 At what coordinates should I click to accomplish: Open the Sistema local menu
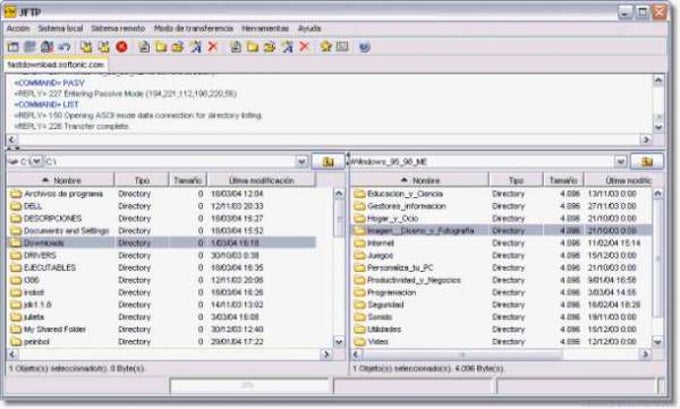pyautogui.click(x=60, y=28)
